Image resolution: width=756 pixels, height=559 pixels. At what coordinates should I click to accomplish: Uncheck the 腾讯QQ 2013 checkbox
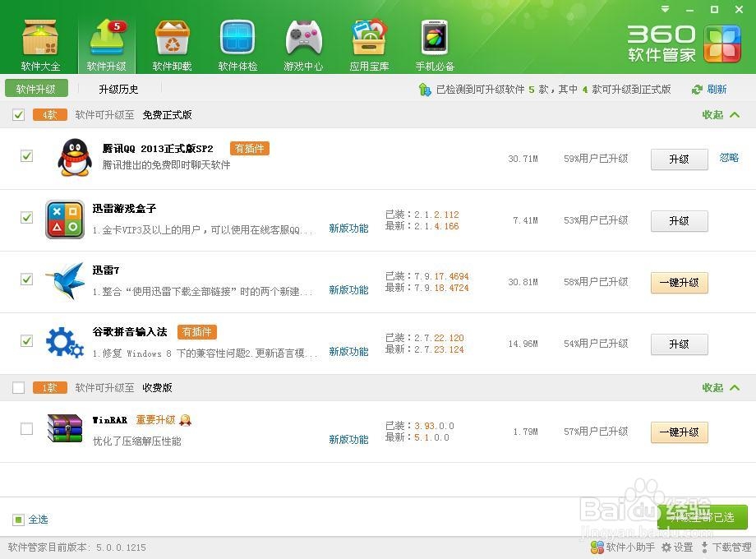[x=26, y=156]
